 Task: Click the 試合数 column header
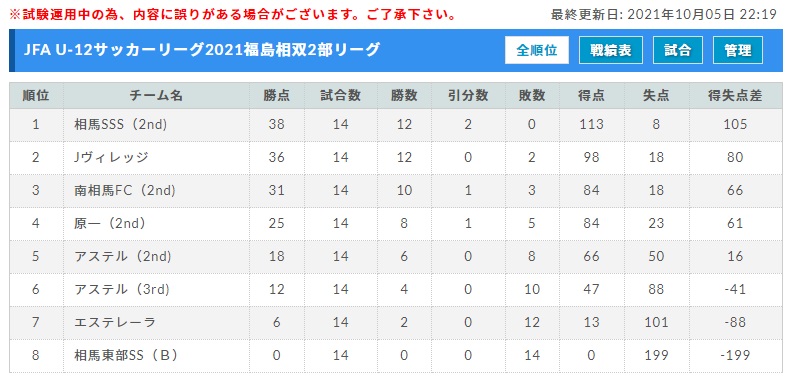click(x=341, y=96)
